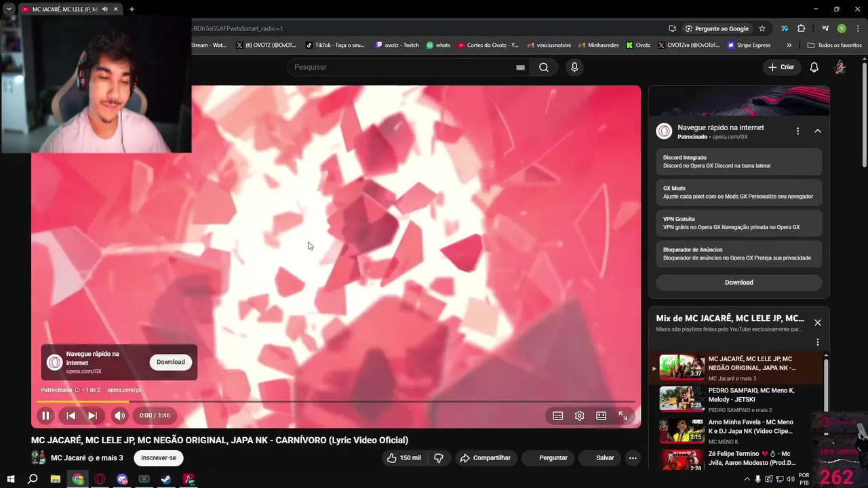This screenshot has height=488, width=868.
Task: Expand the tab search dropdown arrow
Action: 9,9
